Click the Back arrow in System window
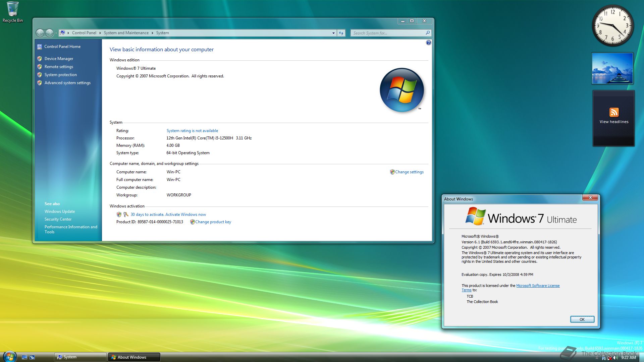This screenshot has height=362, width=644. (40, 33)
